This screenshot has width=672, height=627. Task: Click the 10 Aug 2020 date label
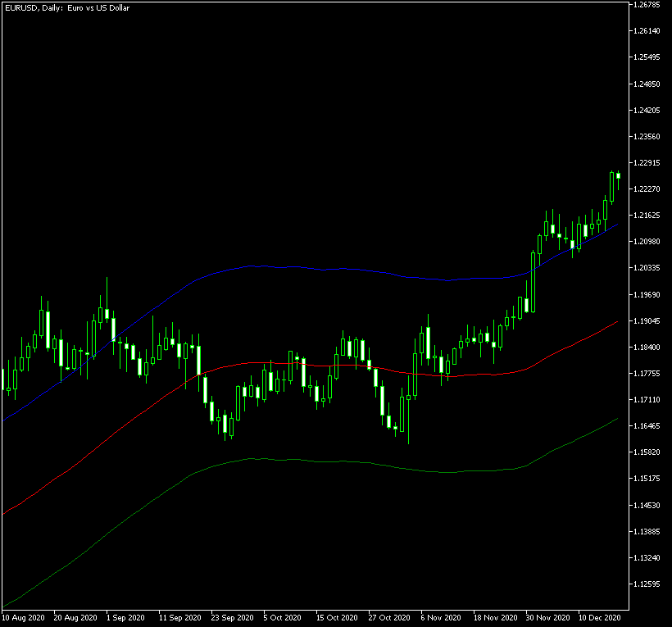coord(24,617)
